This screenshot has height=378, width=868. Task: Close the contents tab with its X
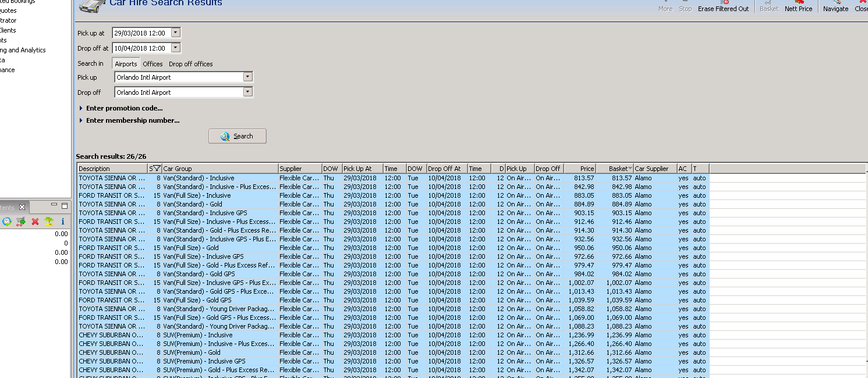(22, 208)
